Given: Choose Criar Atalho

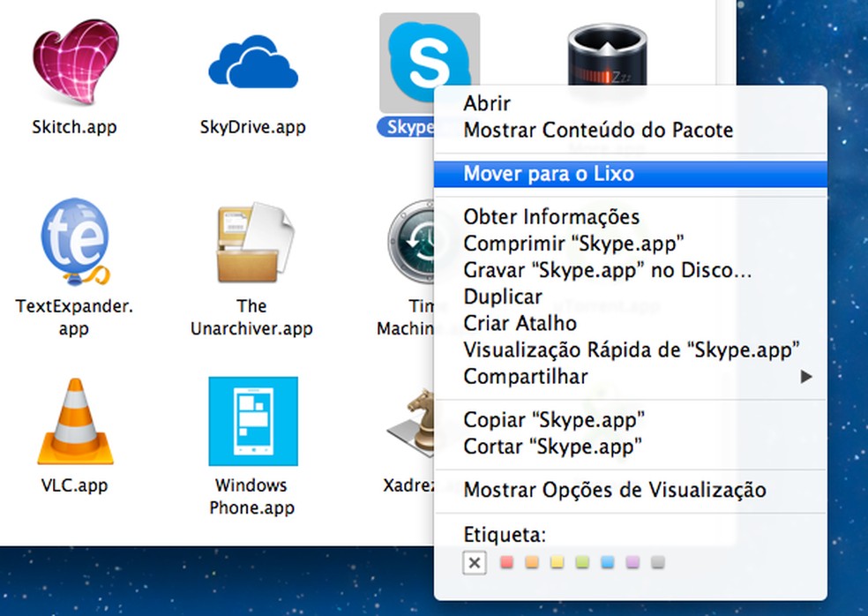Looking at the screenshot, I should pyautogui.click(x=631, y=323).
